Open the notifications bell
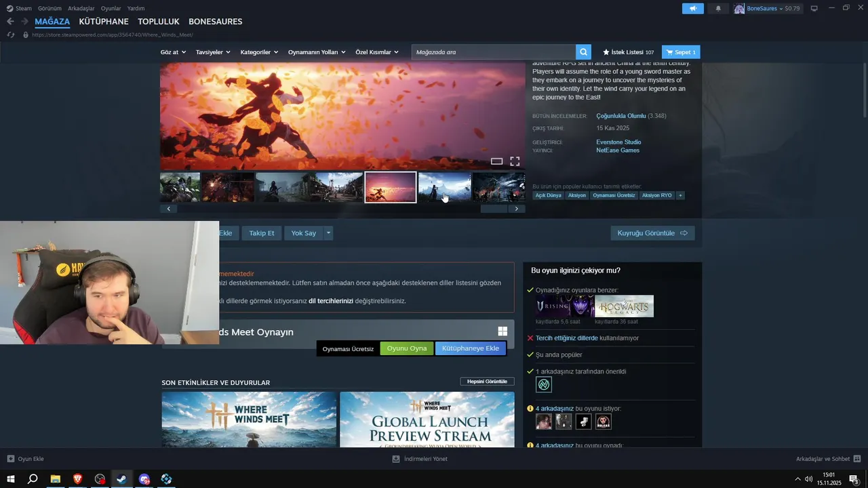 pos(718,8)
